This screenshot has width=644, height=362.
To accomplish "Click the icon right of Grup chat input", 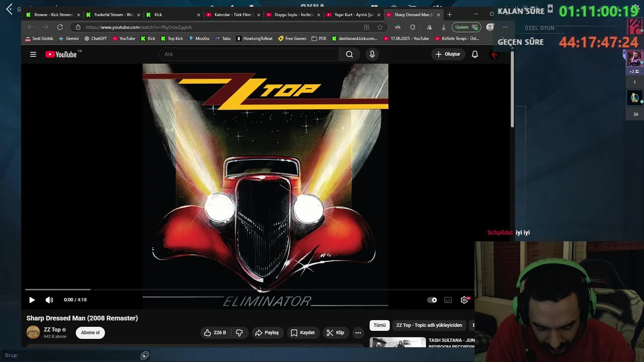I will point(145,355).
